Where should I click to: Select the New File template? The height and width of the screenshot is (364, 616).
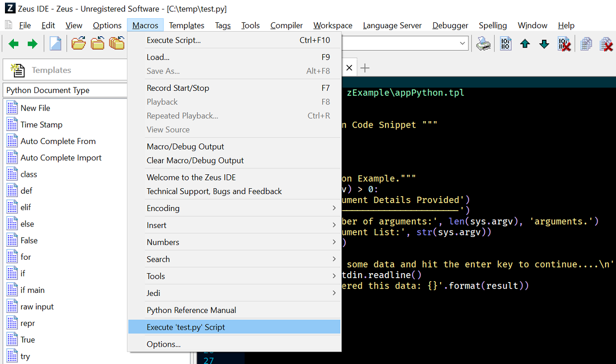(28, 108)
